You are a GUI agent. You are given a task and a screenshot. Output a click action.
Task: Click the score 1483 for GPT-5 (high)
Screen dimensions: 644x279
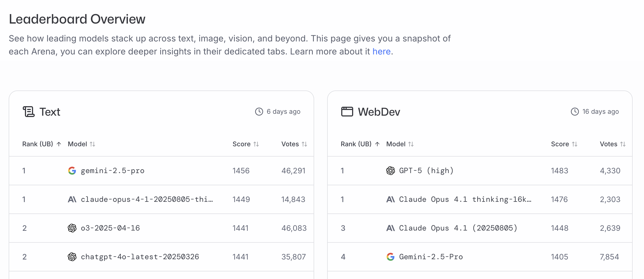coord(559,171)
